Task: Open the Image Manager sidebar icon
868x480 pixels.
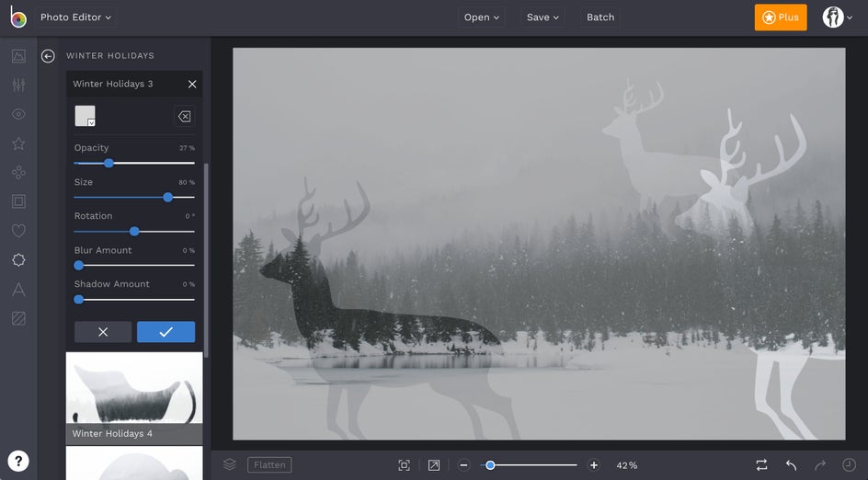Action: click(18, 56)
